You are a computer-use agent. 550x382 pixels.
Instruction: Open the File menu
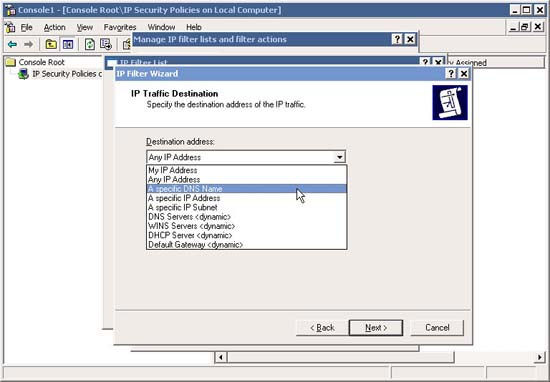point(26,27)
